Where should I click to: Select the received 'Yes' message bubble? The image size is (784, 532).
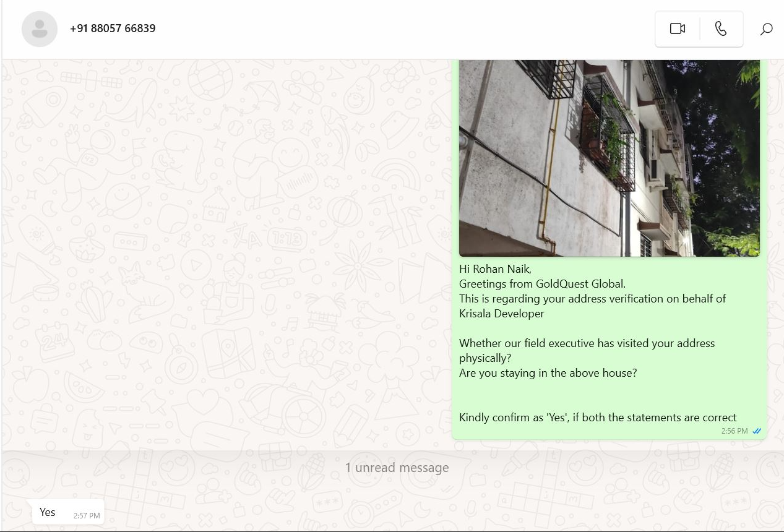point(68,512)
